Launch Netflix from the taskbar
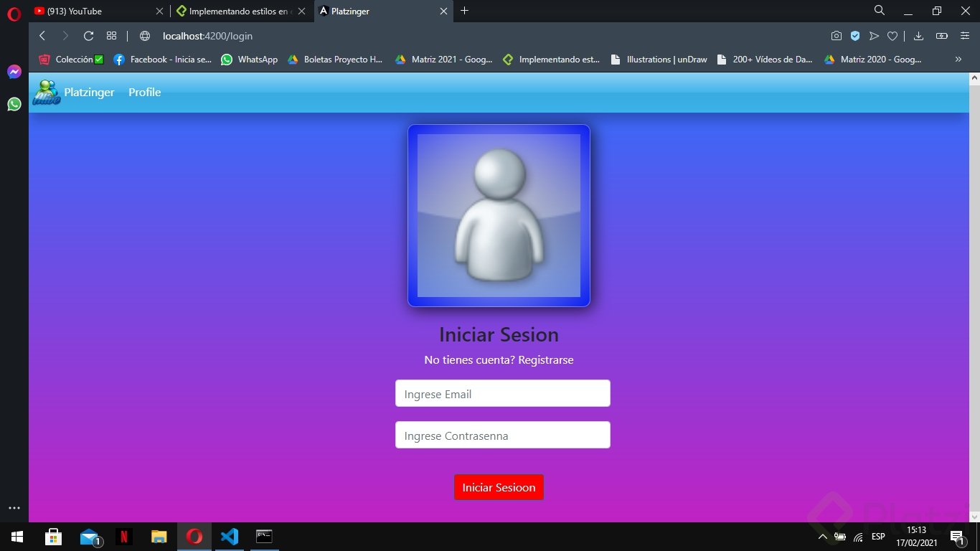980x551 pixels. click(x=124, y=537)
